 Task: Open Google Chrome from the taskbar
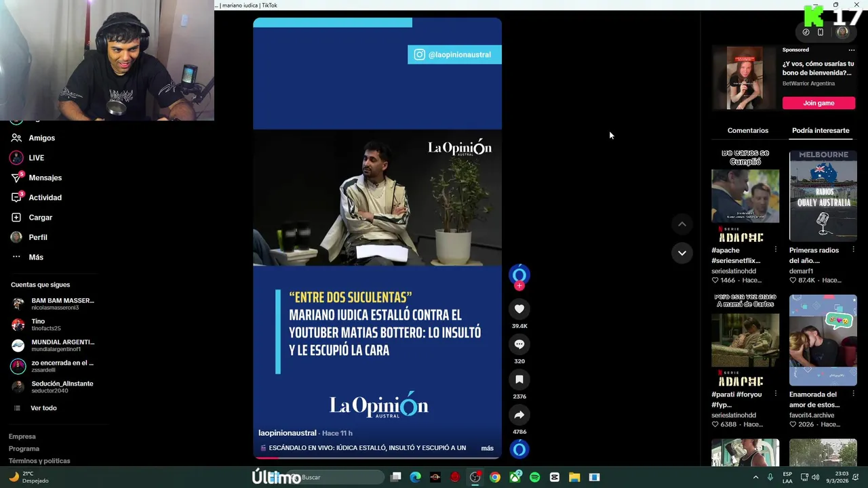[x=495, y=477]
